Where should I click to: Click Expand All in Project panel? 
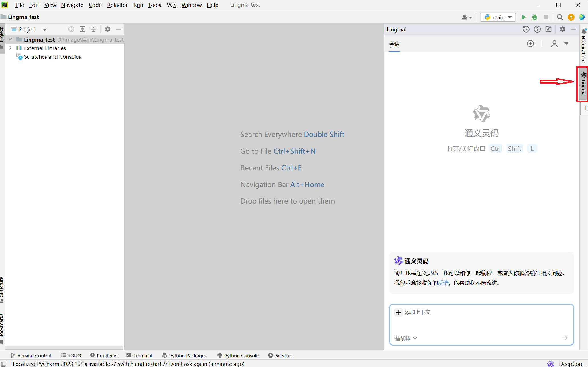pos(82,29)
